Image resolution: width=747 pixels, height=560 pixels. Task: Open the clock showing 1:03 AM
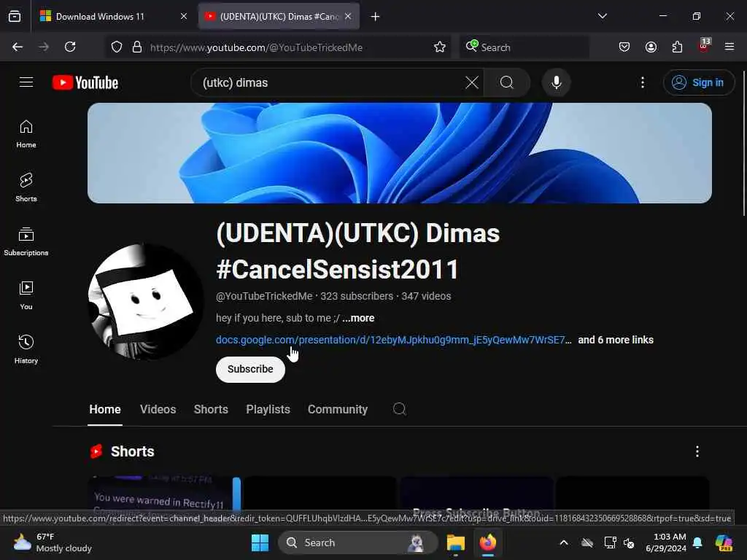point(665,542)
